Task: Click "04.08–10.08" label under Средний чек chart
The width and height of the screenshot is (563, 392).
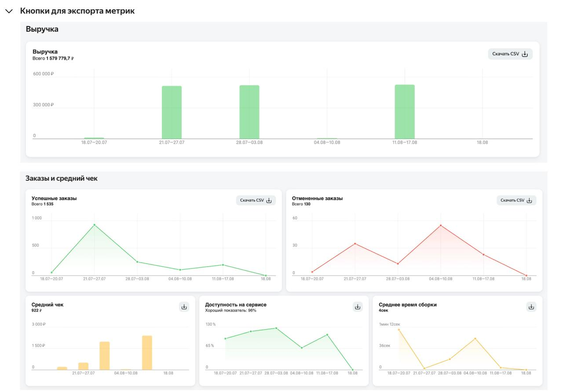Action: tap(126, 373)
